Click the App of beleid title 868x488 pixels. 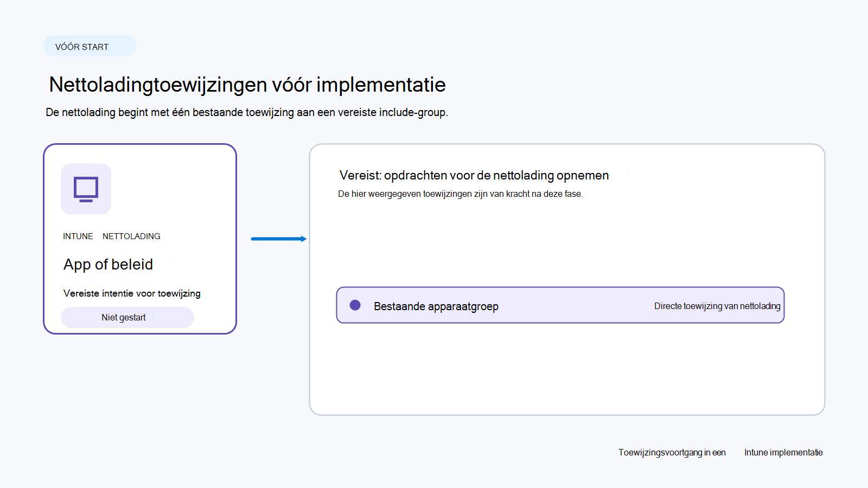coord(108,264)
